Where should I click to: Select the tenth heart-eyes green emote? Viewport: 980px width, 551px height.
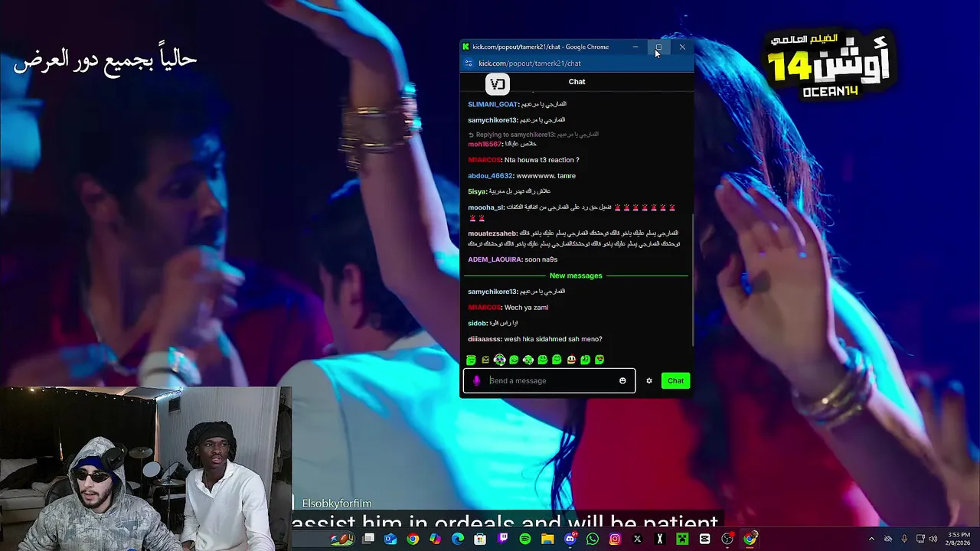[x=599, y=360]
